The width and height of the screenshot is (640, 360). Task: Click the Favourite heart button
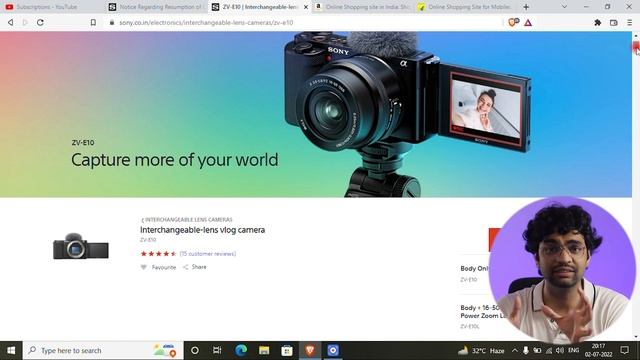click(x=158, y=267)
